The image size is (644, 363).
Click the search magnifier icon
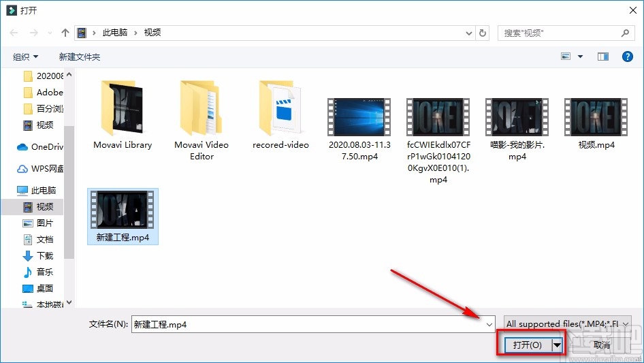625,33
